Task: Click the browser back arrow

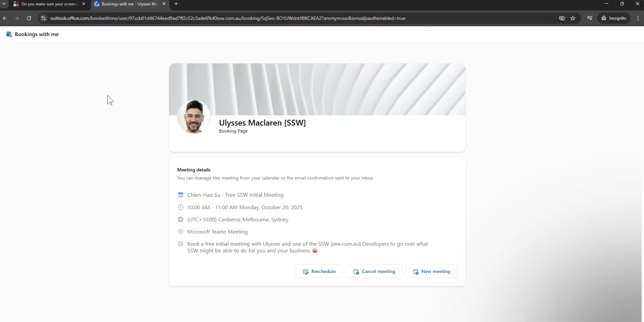Action: pos(5,18)
